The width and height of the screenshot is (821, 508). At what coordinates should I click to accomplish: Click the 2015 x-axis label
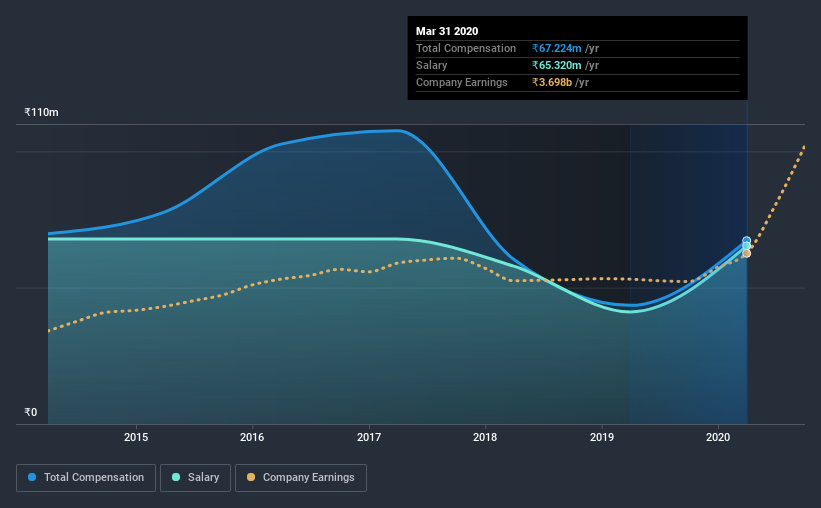tap(136, 437)
